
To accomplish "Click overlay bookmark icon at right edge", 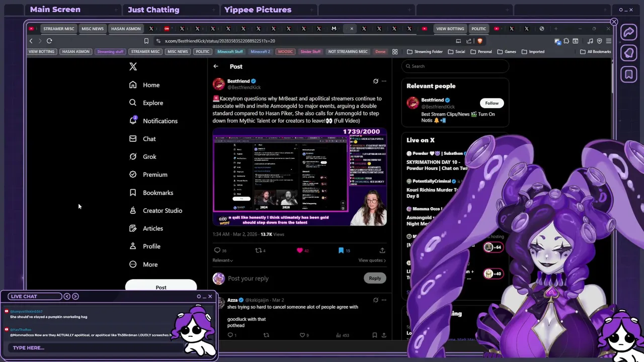I will pos(629,75).
